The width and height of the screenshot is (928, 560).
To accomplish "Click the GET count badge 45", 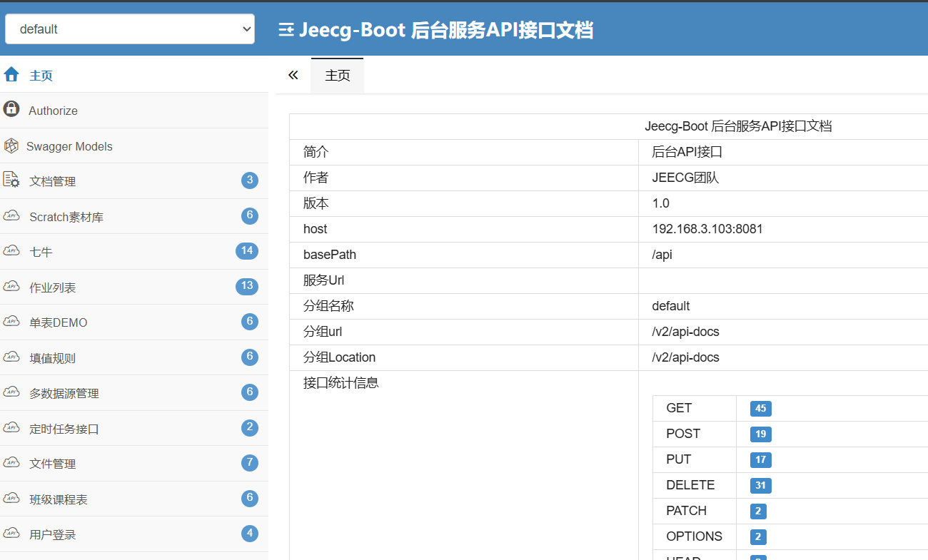I will point(760,409).
